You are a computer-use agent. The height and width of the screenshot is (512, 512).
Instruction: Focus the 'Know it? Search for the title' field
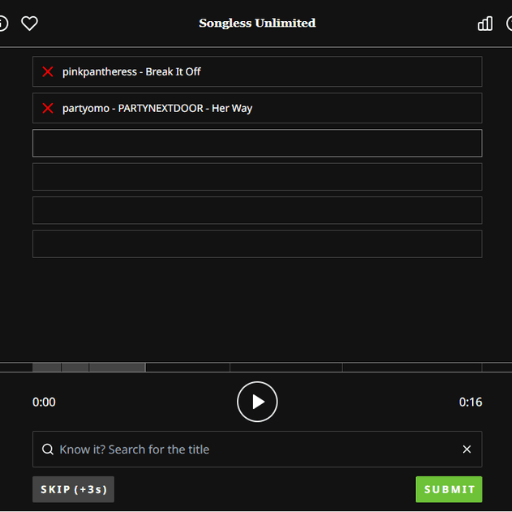257,449
